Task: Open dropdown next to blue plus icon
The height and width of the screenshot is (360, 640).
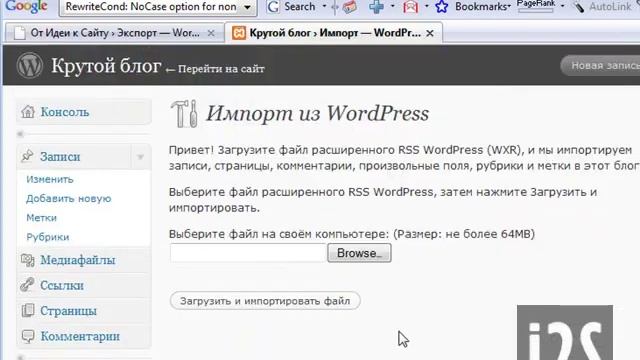Action: pos(393,6)
